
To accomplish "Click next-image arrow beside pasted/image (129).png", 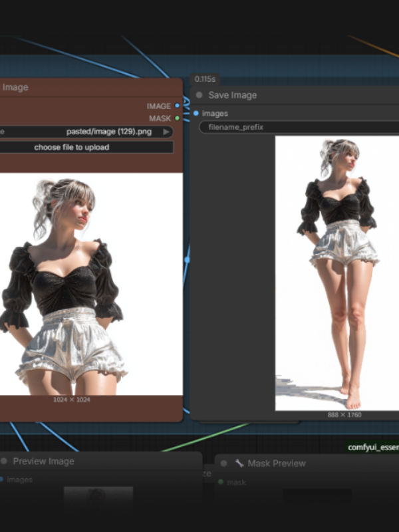I will [x=166, y=132].
